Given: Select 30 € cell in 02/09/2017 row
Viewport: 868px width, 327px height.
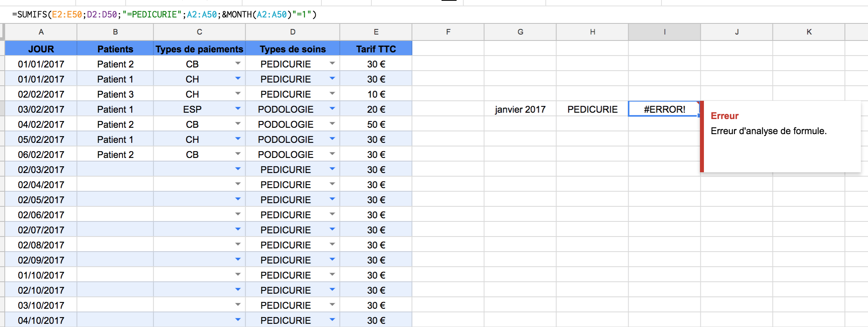Looking at the screenshot, I should 376,260.
